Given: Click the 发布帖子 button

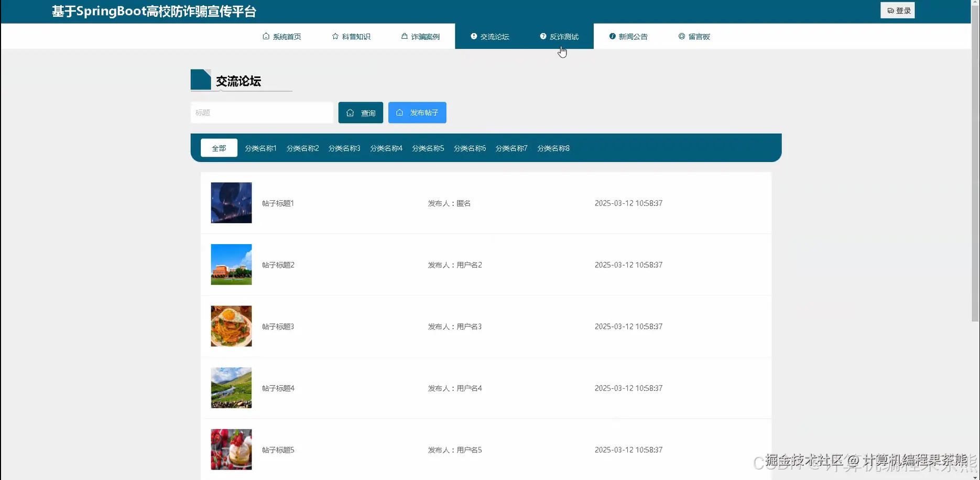Looking at the screenshot, I should 417,112.
